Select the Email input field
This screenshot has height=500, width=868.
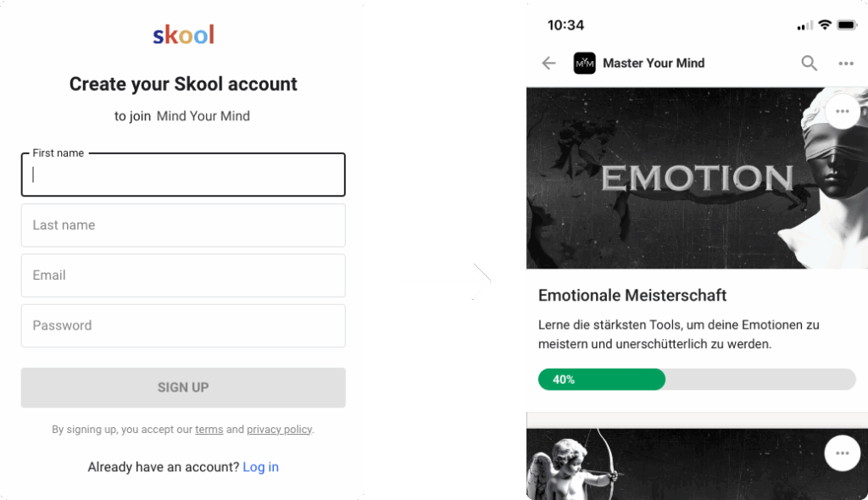point(183,275)
